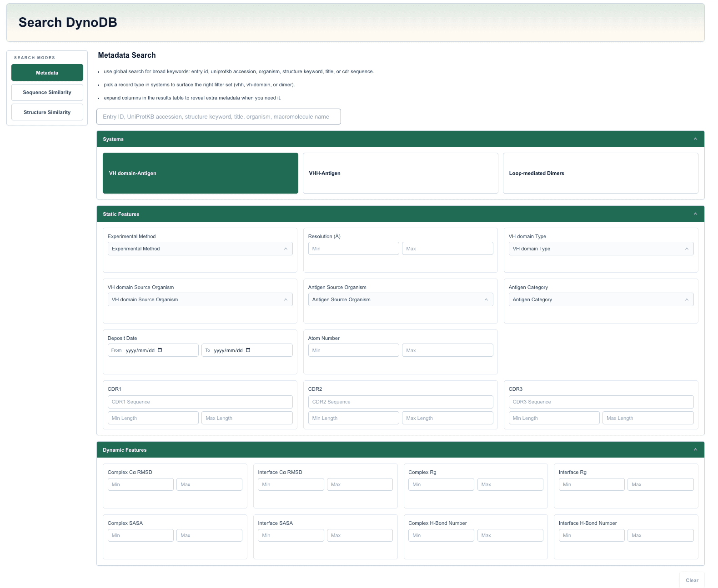Click Resolution Min field

(x=354, y=249)
